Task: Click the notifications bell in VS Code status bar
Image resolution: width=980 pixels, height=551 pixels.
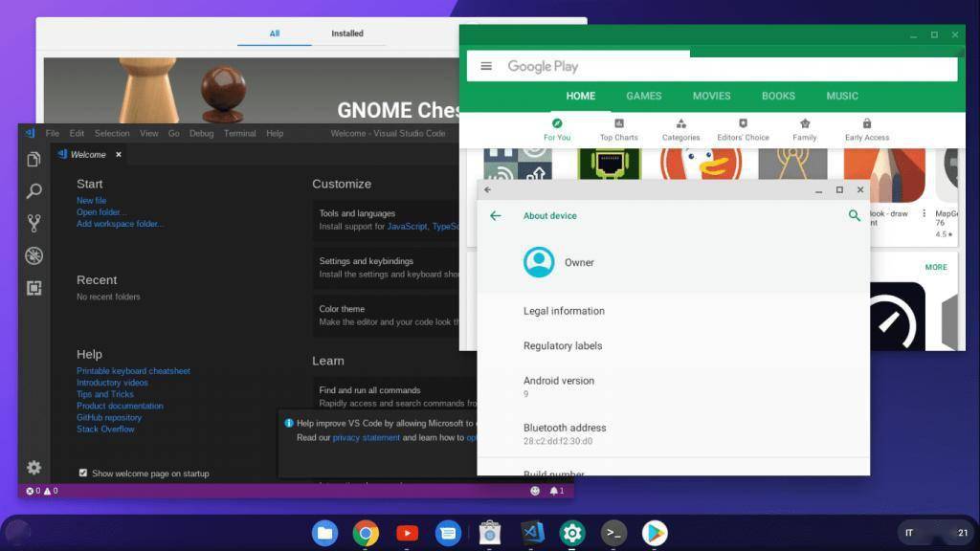Action: [x=555, y=491]
